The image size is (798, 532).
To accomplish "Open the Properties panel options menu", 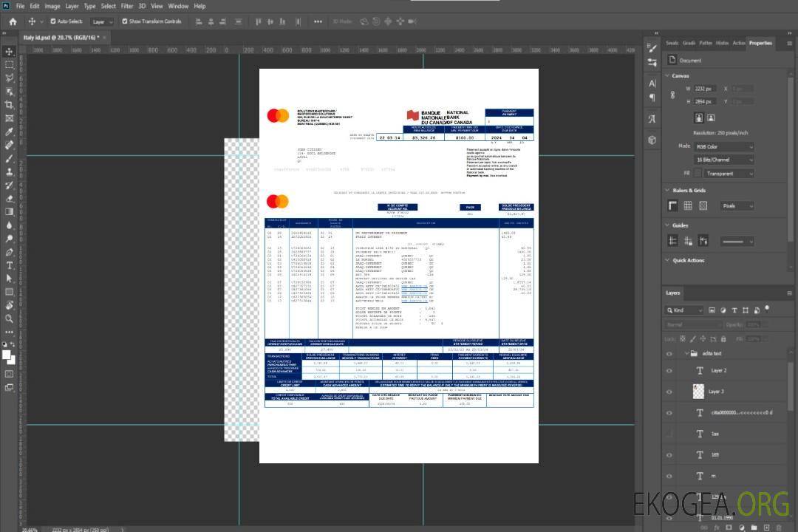I will pyautogui.click(x=790, y=44).
